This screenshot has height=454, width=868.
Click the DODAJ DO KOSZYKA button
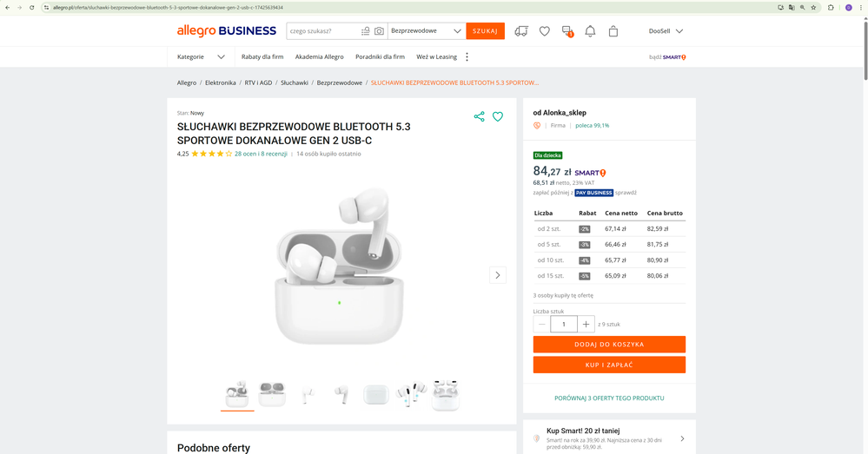[x=609, y=345]
